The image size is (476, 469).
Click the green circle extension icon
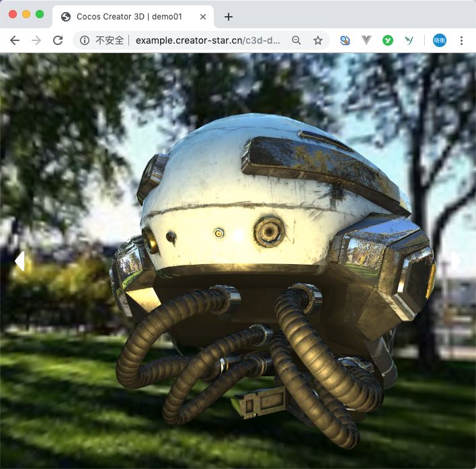point(388,40)
